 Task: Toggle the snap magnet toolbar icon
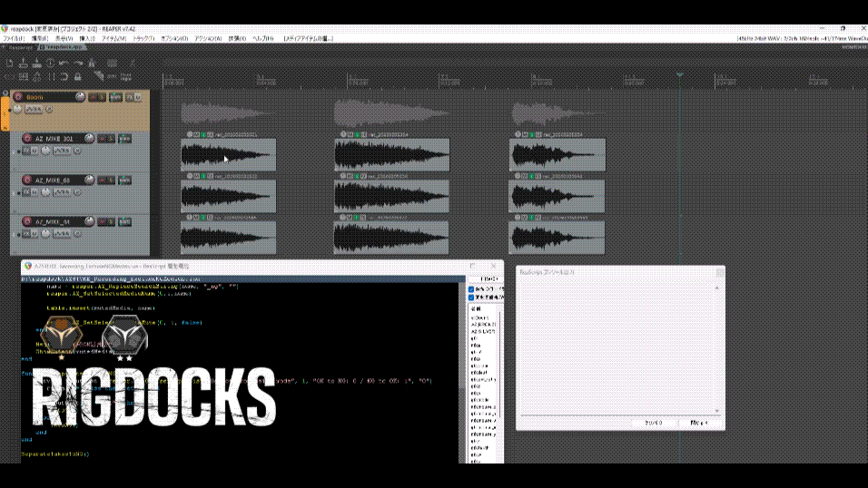coord(64,77)
